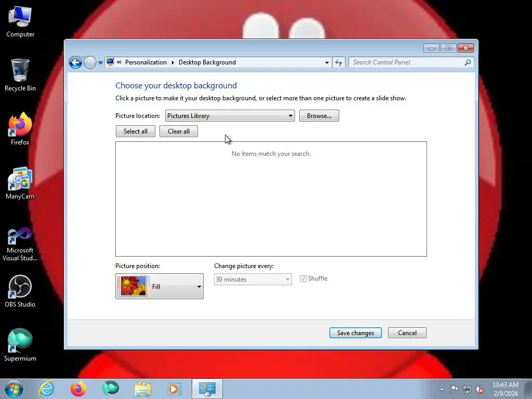The width and height of the screenshot is (532, 399).
Task: Select the ManyCam desktop shortcut
Action: [20, 183]
